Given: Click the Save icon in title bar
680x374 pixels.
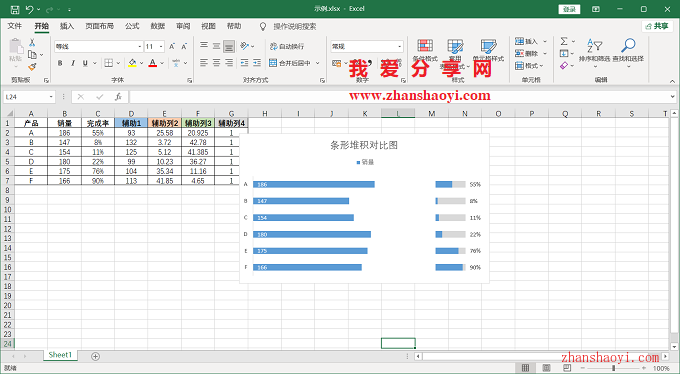Looking at the screenshot, I should pyautogui.click(x=14, y=9).
